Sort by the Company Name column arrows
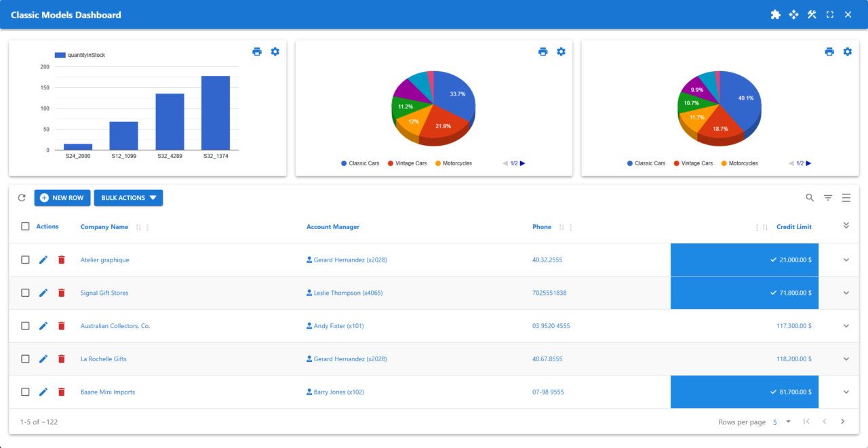The image size is (868, 448). coord(138,227)
